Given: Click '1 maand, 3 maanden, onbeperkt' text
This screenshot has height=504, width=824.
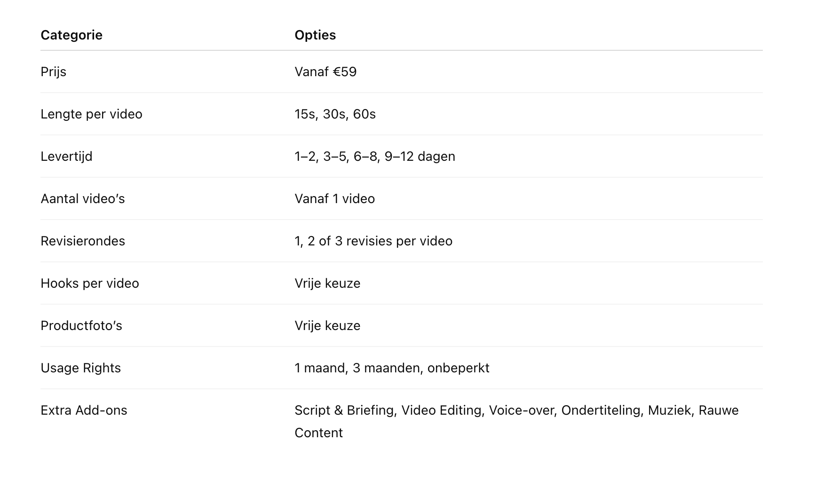Looking at the screenshot, I should (x=392, y=368).
